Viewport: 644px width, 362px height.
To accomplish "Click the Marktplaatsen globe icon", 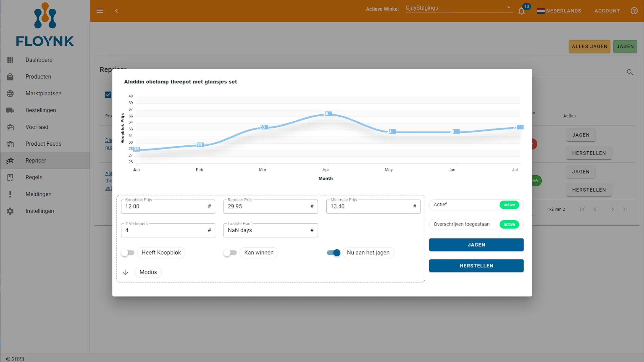I will [x=10, y=93].
